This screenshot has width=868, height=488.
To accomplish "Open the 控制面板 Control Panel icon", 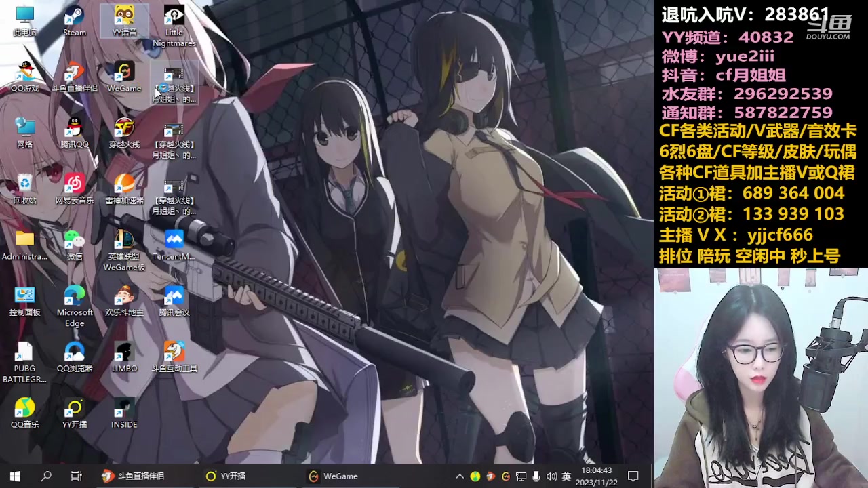I will [25, 302].
